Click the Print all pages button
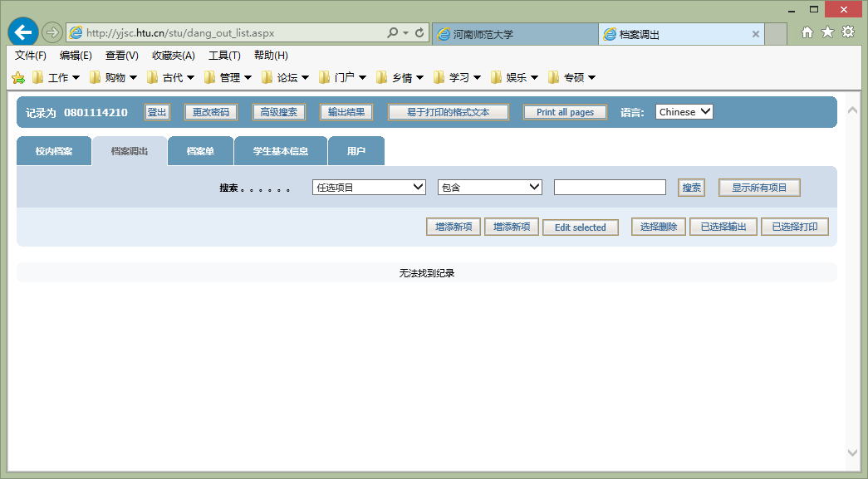Viewport: 868px width, 479px height. (x=565, y=112)
